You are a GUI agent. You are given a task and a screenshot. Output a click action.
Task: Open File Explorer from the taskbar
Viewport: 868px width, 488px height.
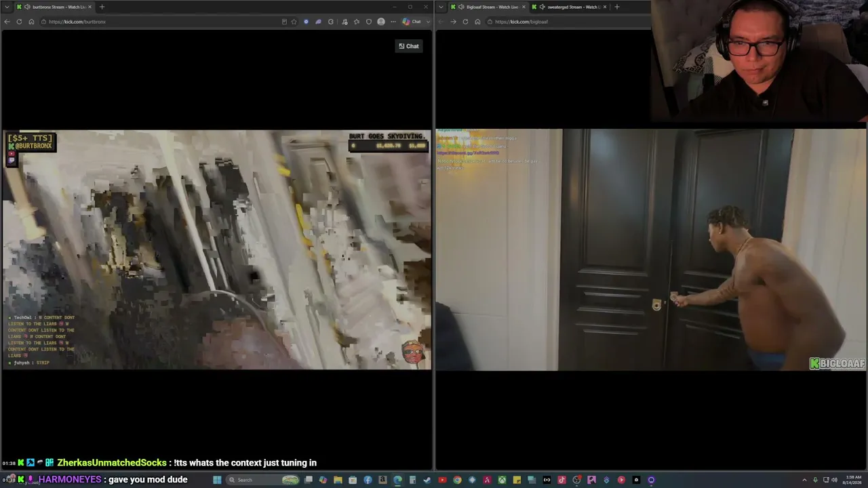(338, 480)
